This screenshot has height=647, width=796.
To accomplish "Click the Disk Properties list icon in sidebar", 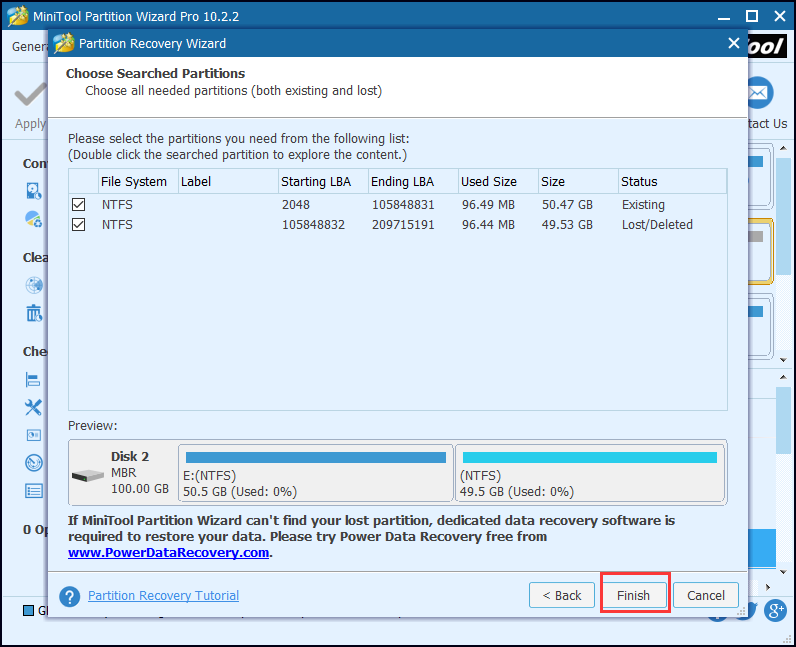I will (x=34, y=491).
